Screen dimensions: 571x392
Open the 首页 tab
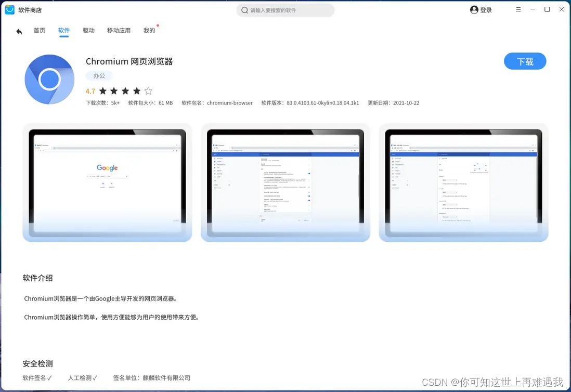click(x=40, y=31)
